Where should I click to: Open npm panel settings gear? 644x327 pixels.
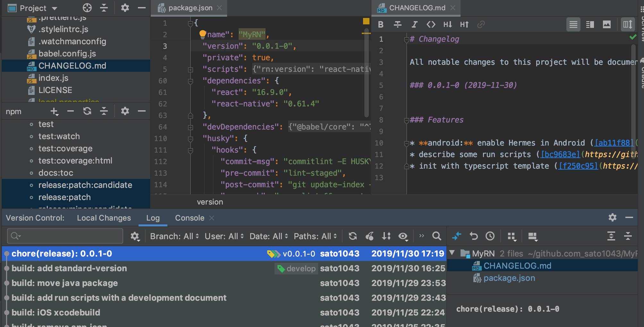coord(125,111)
